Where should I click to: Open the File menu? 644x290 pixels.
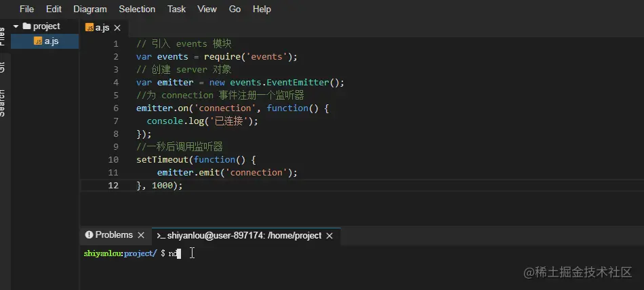click(26, 9)
